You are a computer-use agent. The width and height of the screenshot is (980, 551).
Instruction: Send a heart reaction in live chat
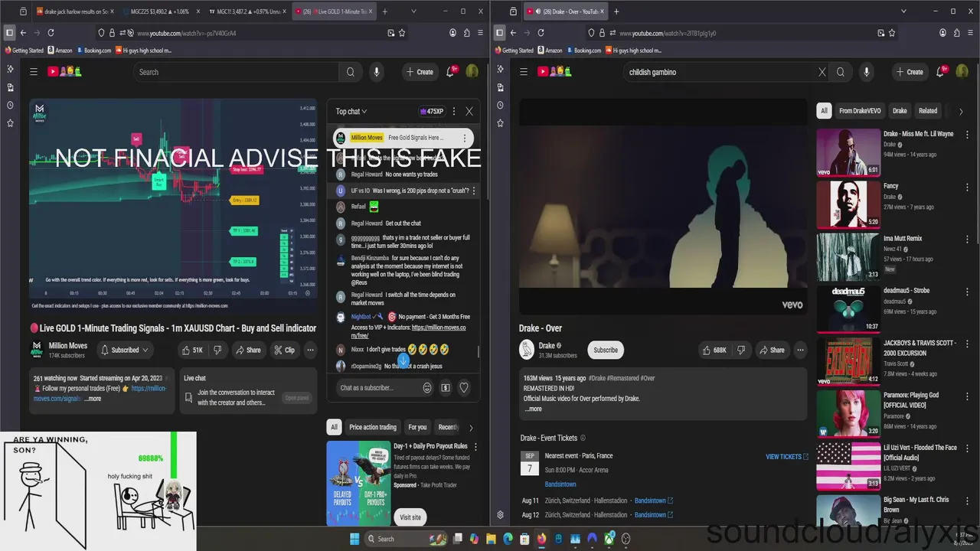tap(464, 388)
